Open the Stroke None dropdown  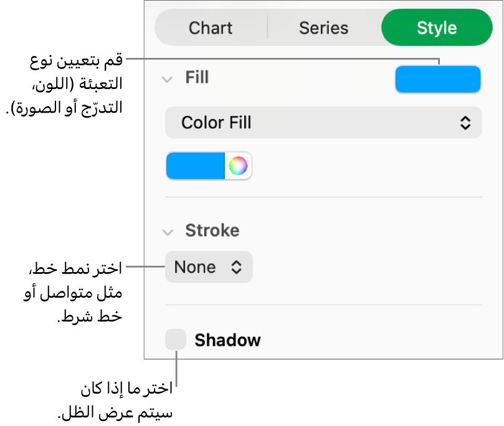(x=209, y=267)
